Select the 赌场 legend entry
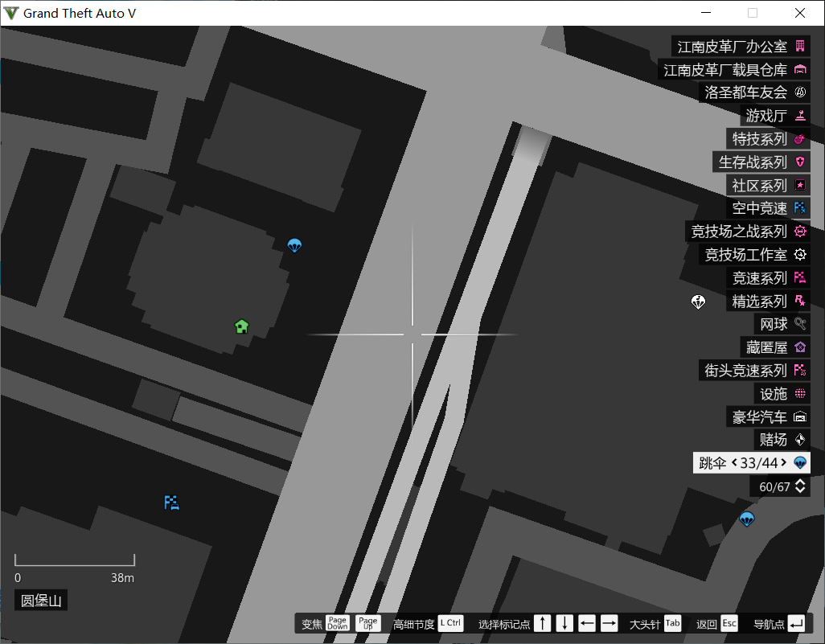Viewport: 825px width, 644px height. pyautogui.click(x=782, y=440)
